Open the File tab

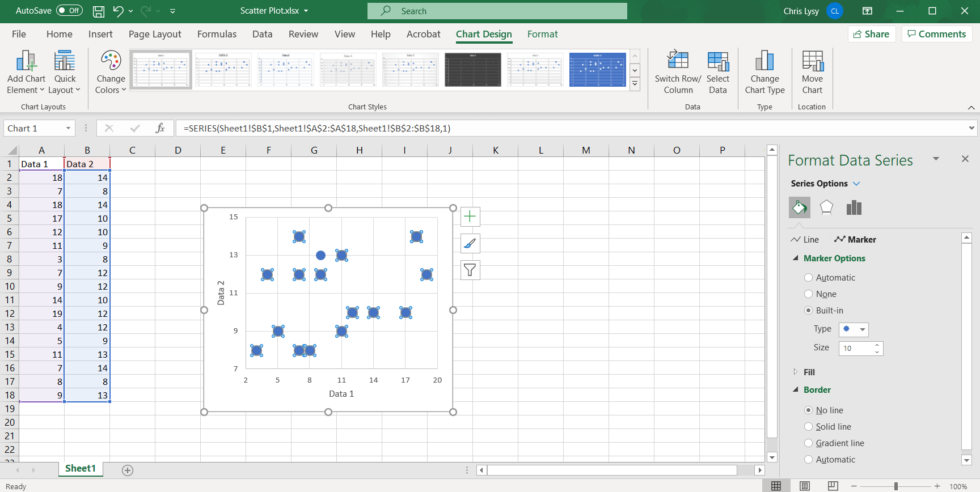[x=19, y=34]
